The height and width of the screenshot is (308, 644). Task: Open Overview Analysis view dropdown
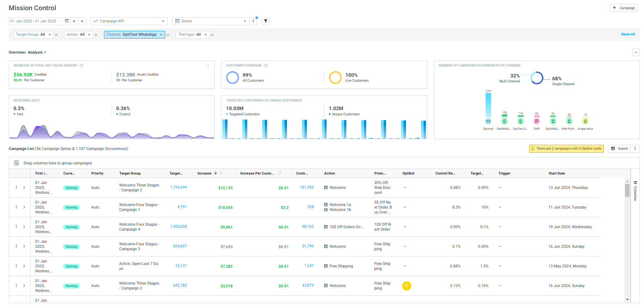click(x=37, y=53)
